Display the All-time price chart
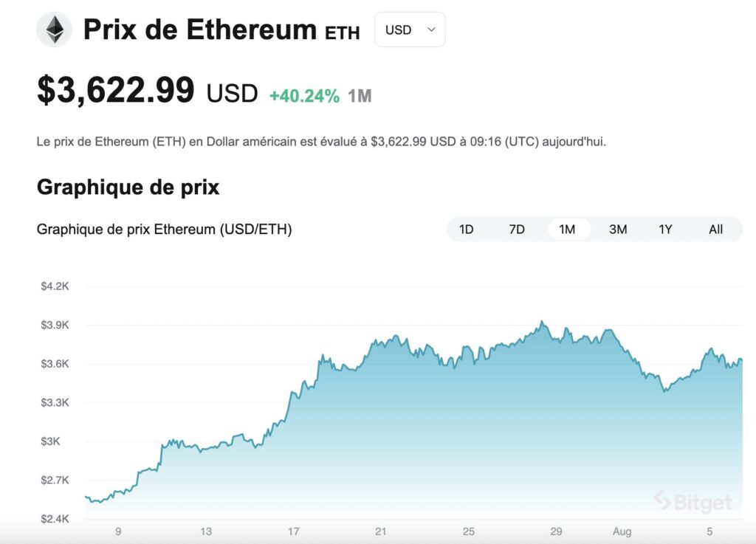Screen dimensions: 756x544 pyautogui.click(x=715, y=230)
